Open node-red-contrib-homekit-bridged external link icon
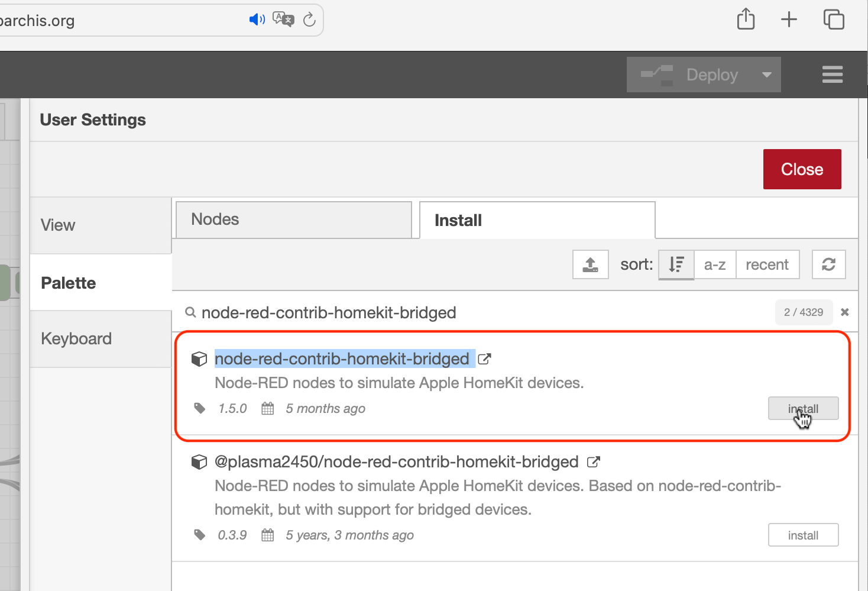 coord(484,359)
